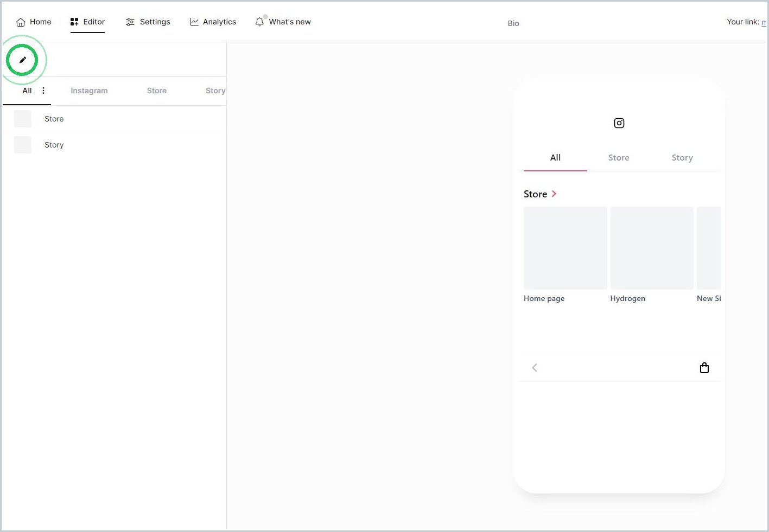Select the All tab in left panel
The height and width of the screenshot is (532, 769).
27,91
